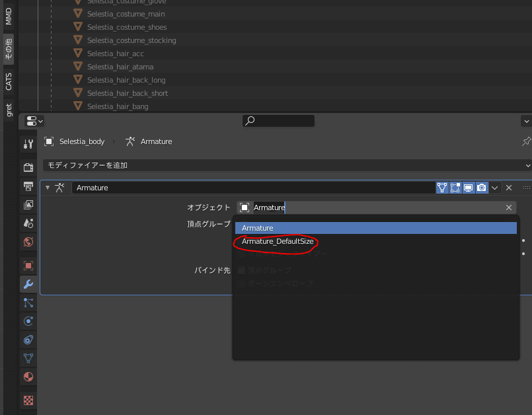
Task: Select Selestia_costume_stocking in the outliner
Action: pos(132,40)
